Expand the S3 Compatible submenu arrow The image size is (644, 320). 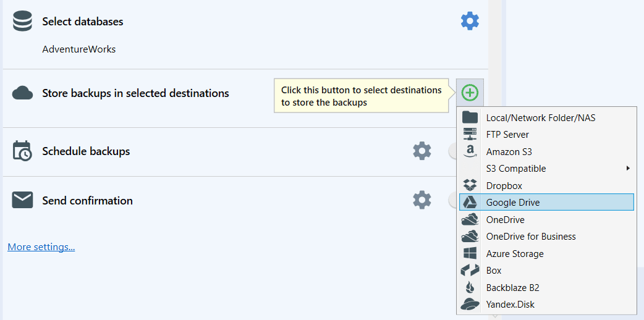[628, 169]
